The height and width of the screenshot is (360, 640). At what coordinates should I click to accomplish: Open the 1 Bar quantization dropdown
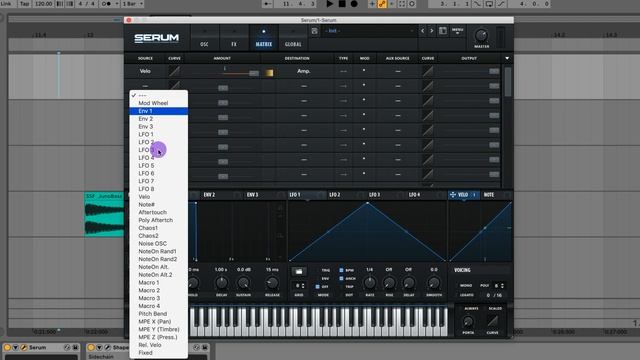133,4
